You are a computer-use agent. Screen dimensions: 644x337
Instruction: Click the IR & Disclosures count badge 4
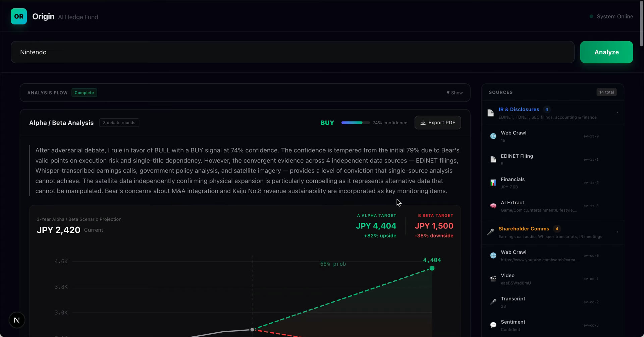pyautogui.click(x=547, y=110)
